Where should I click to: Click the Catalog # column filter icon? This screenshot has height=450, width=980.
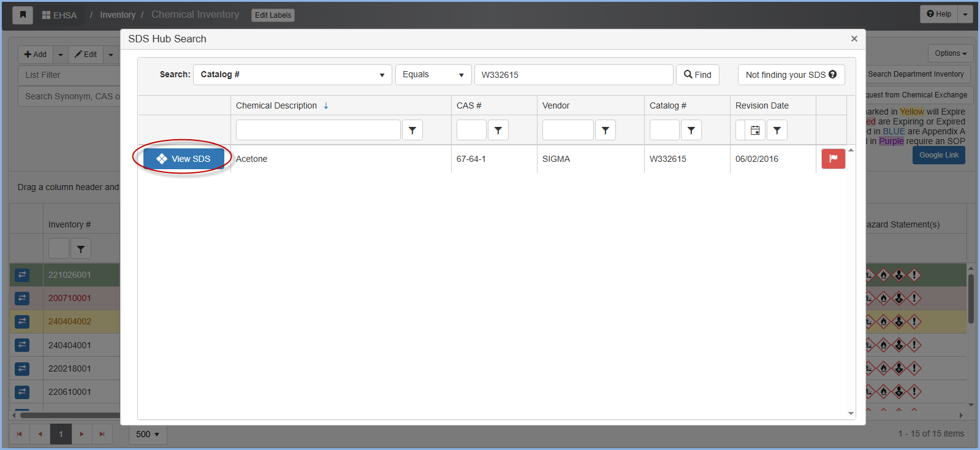(x=691, y=130)
